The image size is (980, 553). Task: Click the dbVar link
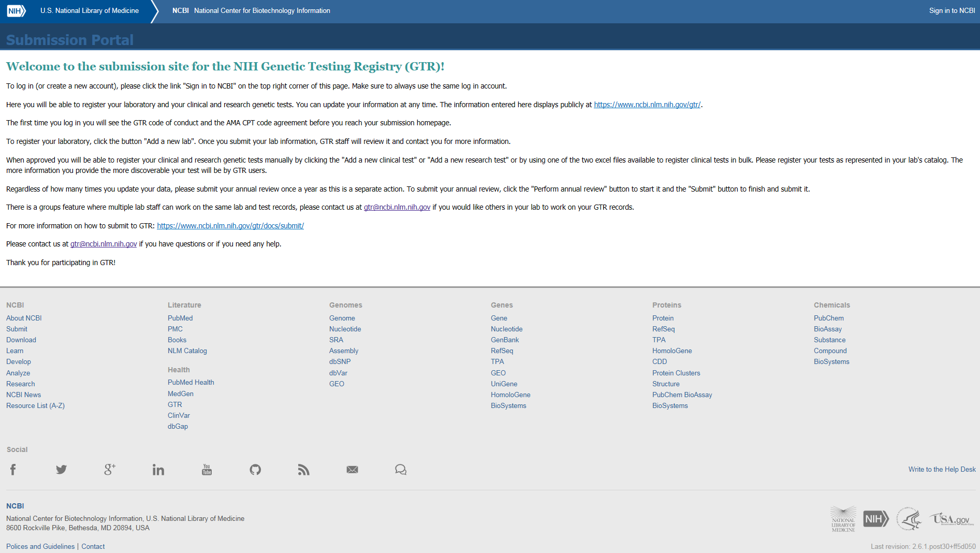(x=338, y=373)
